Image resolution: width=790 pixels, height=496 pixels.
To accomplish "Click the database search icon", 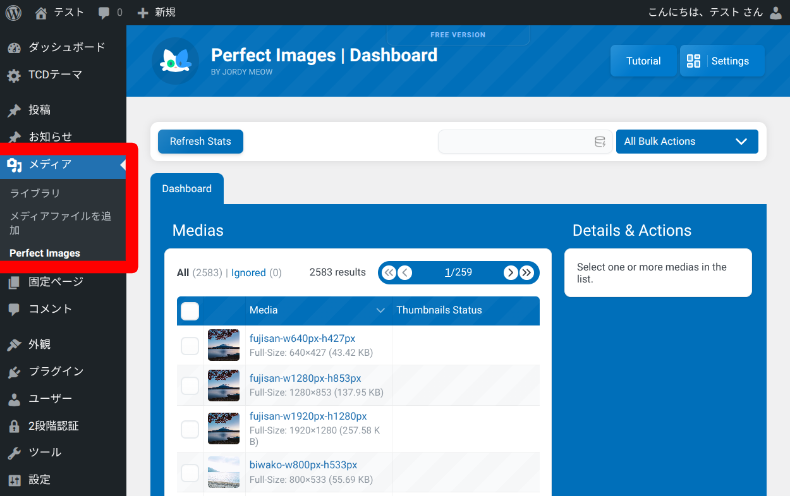I will pos(600,142).
